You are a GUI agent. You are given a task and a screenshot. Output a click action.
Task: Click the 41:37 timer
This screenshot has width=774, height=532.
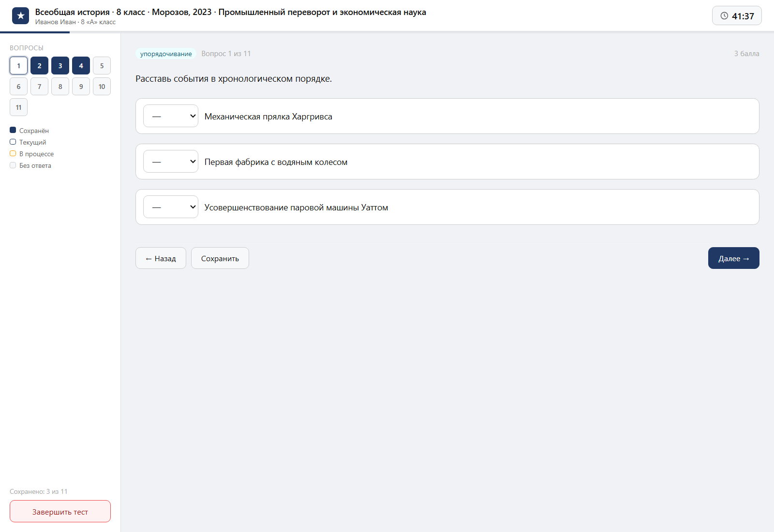point(737,15)
